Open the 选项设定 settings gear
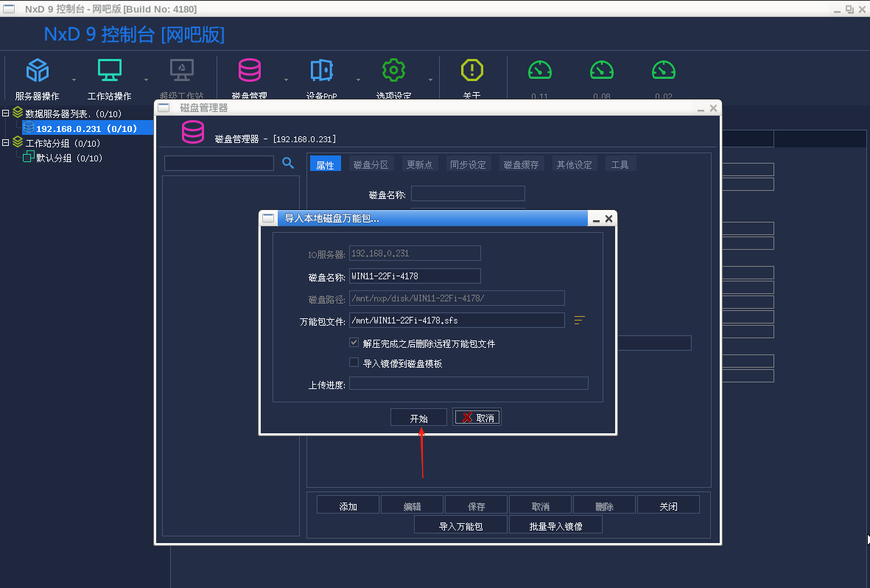The height and width of the screenshot is (588, 870). (x=393, y=71)
